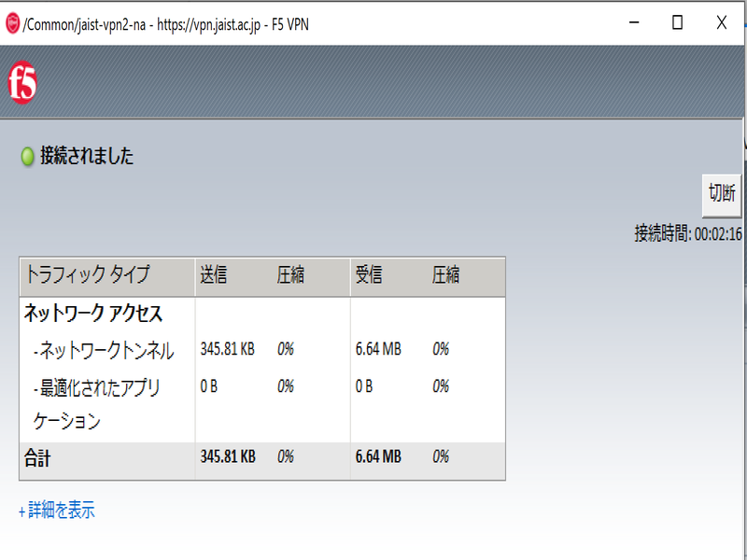Viewport: 747px width, 560px height.
Task: Click the 合計 total row label
Action: 37,458
